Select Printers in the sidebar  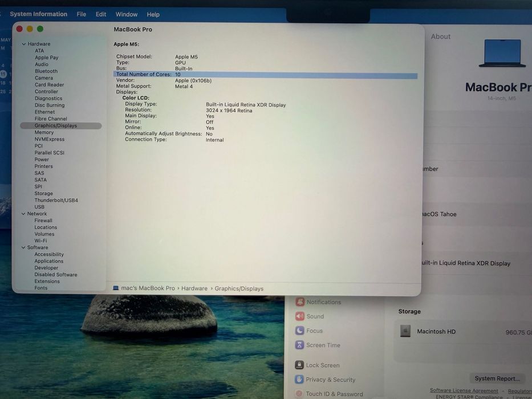43,166
